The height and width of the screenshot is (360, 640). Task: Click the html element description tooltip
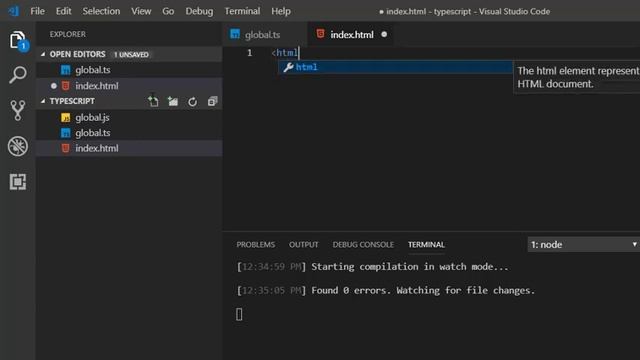click(576, 77)
